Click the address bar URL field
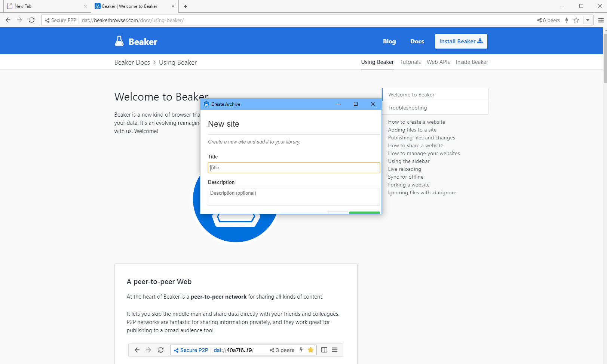The height and width of the screenshot is (364, 607). (307, 20)
